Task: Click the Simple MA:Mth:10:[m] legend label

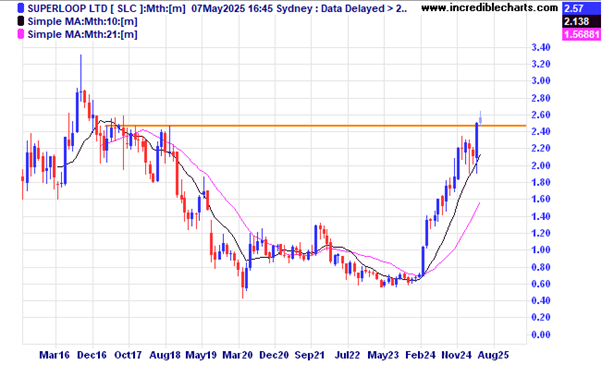Action: 83,21
